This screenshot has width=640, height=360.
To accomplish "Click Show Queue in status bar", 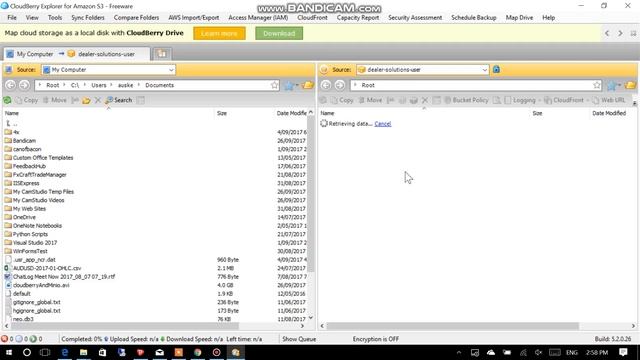I will coord(299,339).
